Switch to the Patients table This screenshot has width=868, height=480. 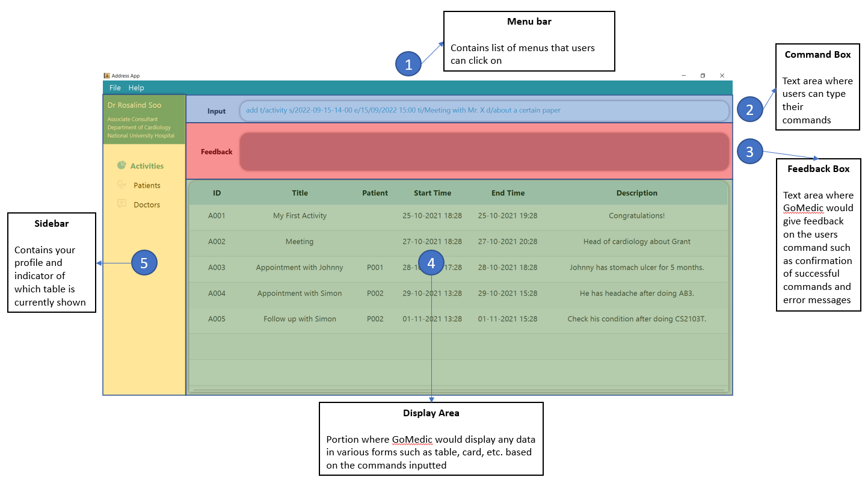point(147,185)
